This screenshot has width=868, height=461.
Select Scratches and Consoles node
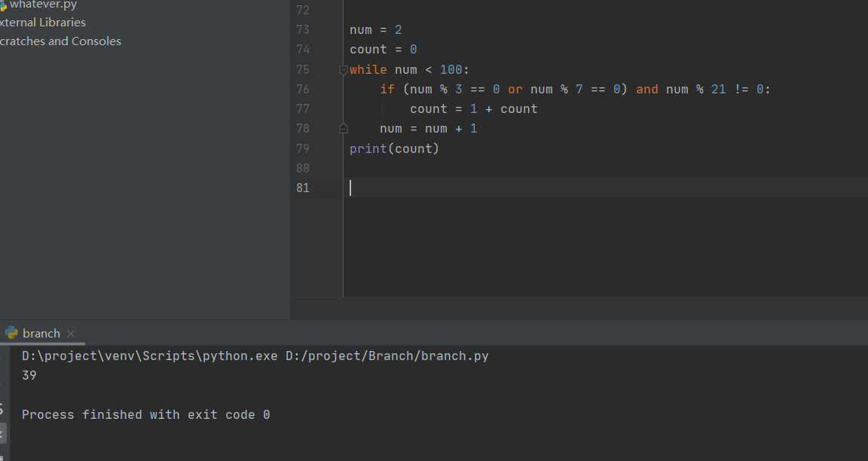(x=60, y=41)
